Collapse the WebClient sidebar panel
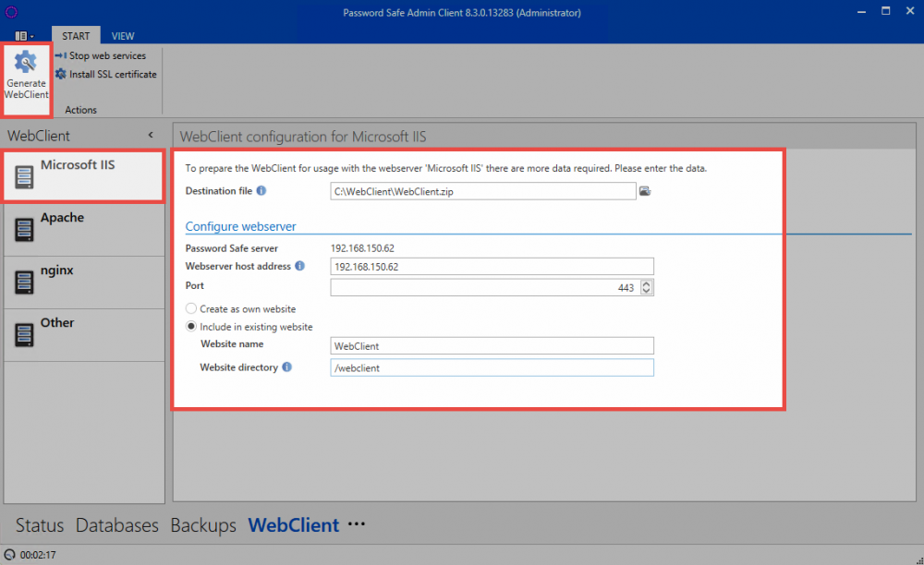Image resolution: width=924 pixels, height=565 pixels. (x=151, y=136)
